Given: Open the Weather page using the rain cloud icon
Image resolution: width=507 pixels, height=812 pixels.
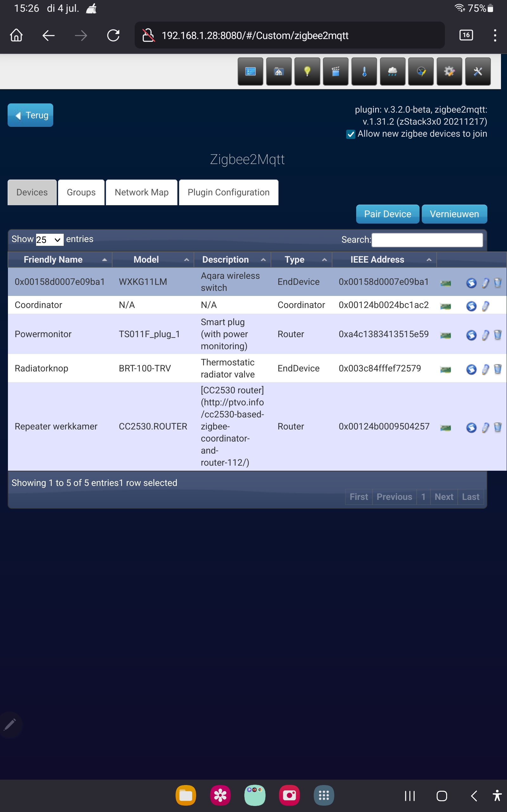Looking at the screenshot, I should [392, 71].
